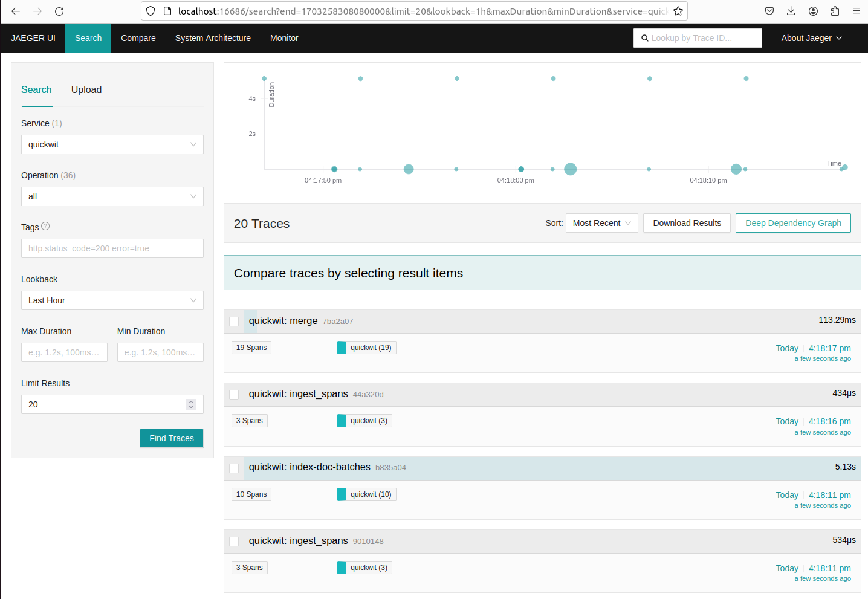Image resolution: width=868 pixels, height=599 pixels.
Task: Select the Search tab in the sidebar panel
Action: click(36, 89)
